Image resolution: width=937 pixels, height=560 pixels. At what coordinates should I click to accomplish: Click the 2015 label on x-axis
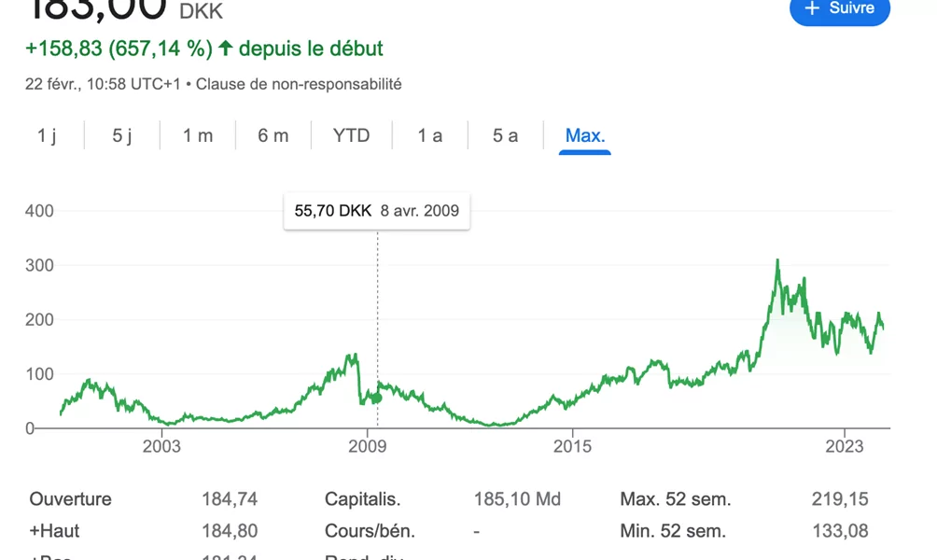coord(572,445)
